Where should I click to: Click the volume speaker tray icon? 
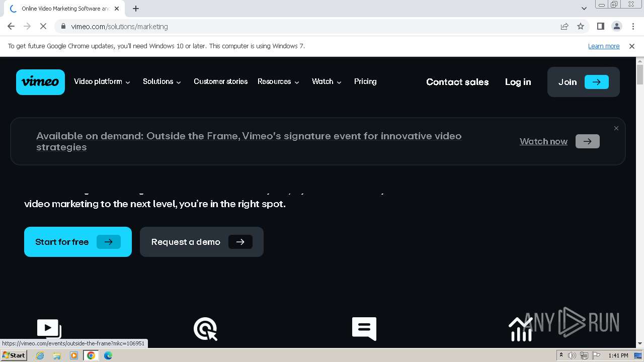click(x=572, y=355)
